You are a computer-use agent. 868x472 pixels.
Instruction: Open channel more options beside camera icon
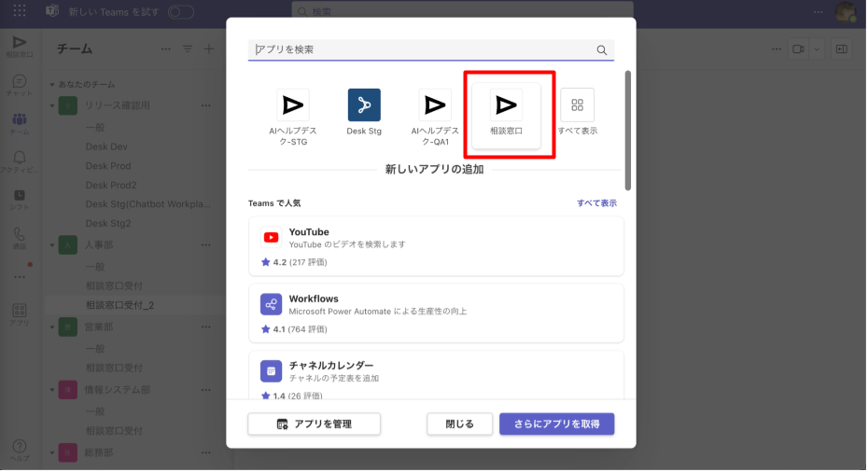coord(777,49)
